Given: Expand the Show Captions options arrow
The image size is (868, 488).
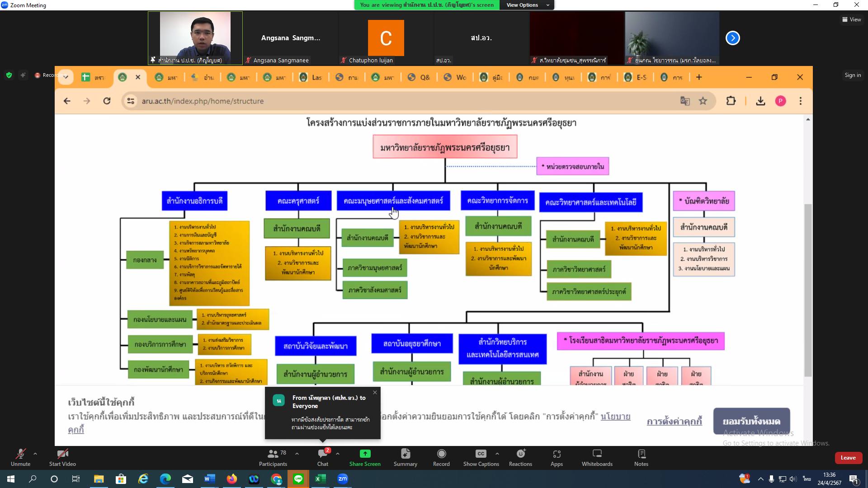Looking at the screenshot, I should [x=497, y=454].
